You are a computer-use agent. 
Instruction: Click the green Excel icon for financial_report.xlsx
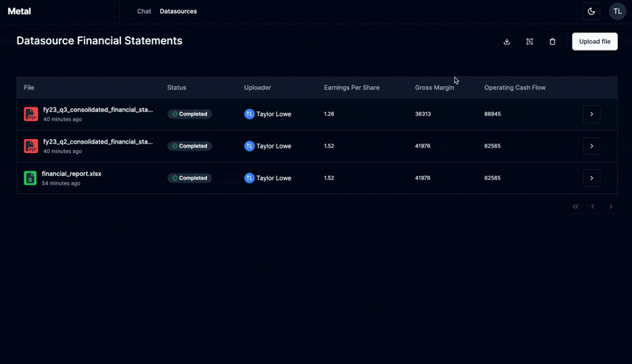pos(31,178)
